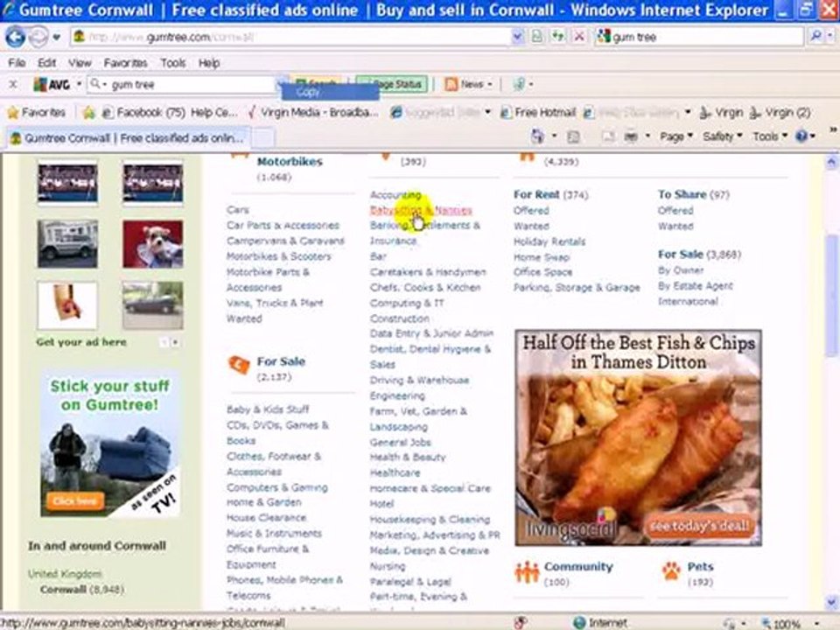The width and height of the screenshot is (840, 630).
Task: Open the Virgin Media - Broadba... bookmark
Action: pos(313,113)
